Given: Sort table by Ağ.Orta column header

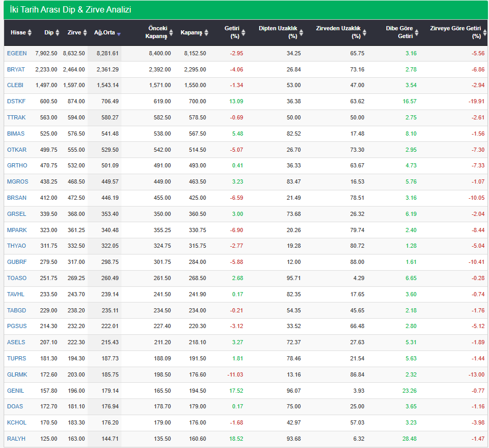Looking at the screenshot, I should click(x=104, y=32).
